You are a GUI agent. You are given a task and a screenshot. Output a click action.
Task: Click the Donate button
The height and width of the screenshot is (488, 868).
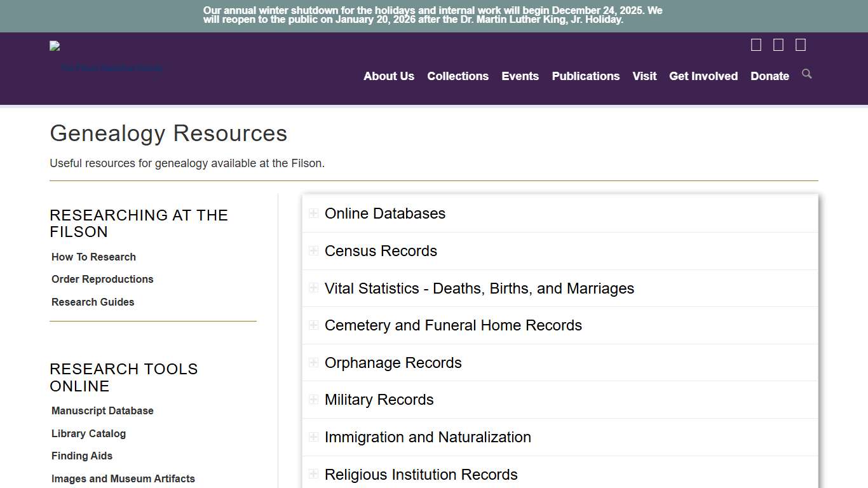click(x=770, y=76)
